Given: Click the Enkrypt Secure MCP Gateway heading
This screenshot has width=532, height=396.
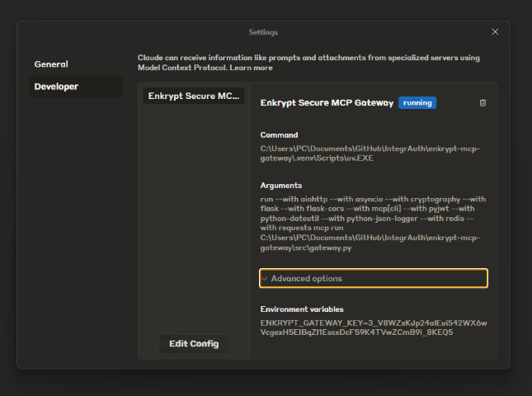Looking at the screenshot, I should click(327, 103).
